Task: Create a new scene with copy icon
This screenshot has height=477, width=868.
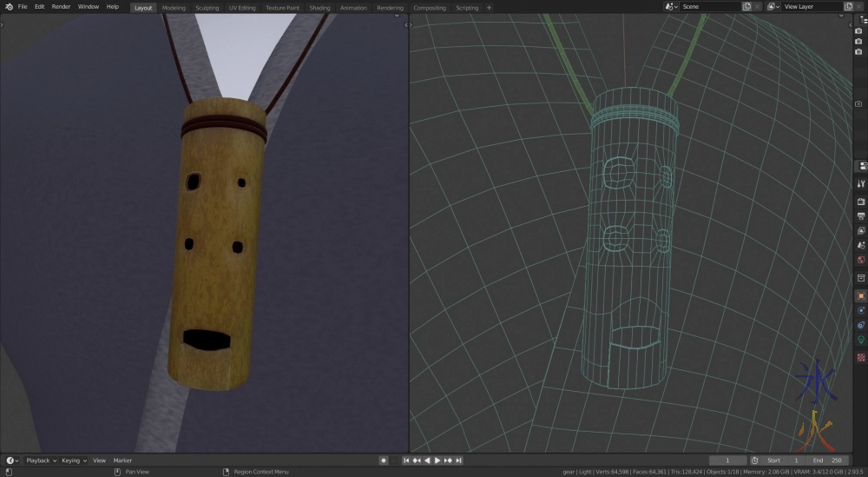Action: (746, 7)
